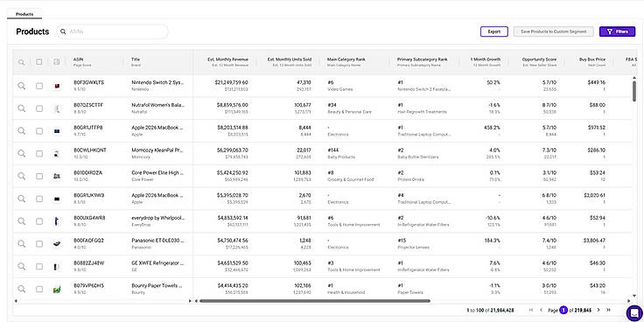The height and width of the screenshot is (322, 644).
Task: Check the box for the GE XWFE Refrigerator row
Action: click(x=39, y=267)
